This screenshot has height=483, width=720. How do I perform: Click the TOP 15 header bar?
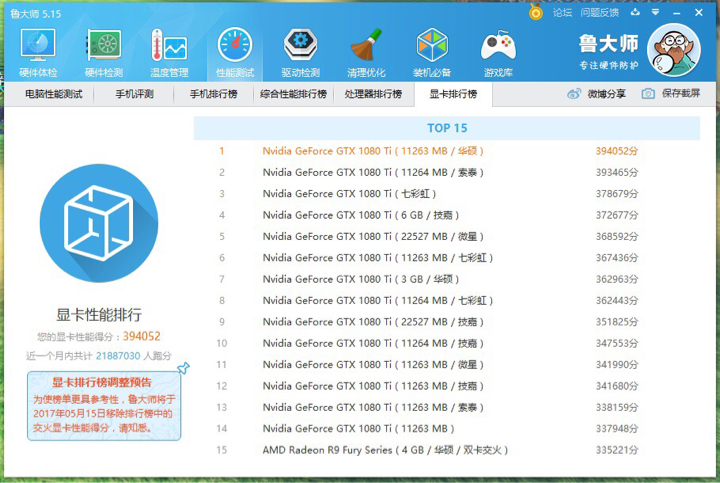point(447,128)
